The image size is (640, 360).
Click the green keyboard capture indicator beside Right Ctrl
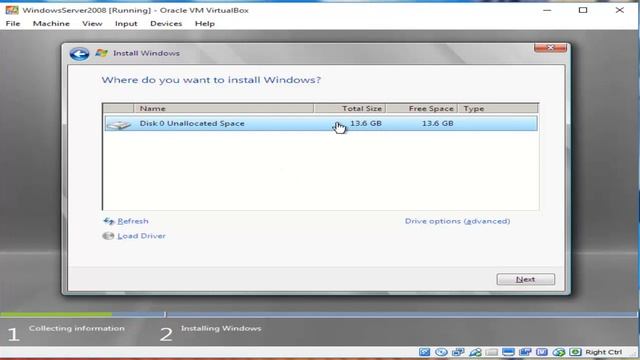click(575, 352)
